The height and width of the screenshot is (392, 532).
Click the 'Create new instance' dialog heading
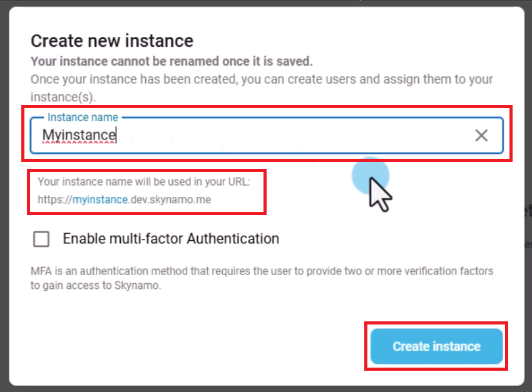point(112,41)
